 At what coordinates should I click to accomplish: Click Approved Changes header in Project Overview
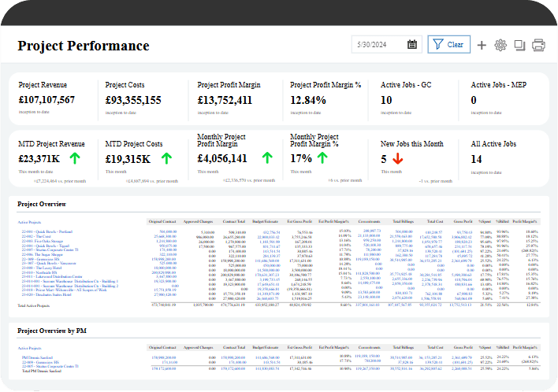coord(199,221)
